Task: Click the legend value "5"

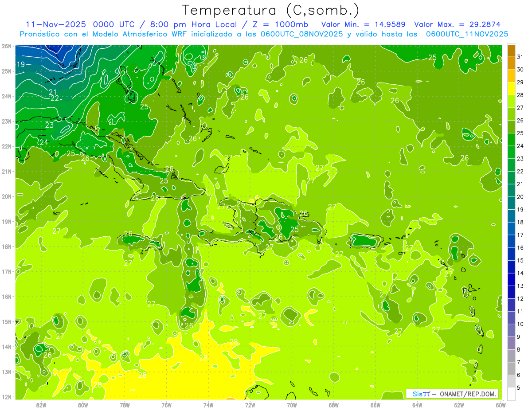Action: [x=519, y=388]
